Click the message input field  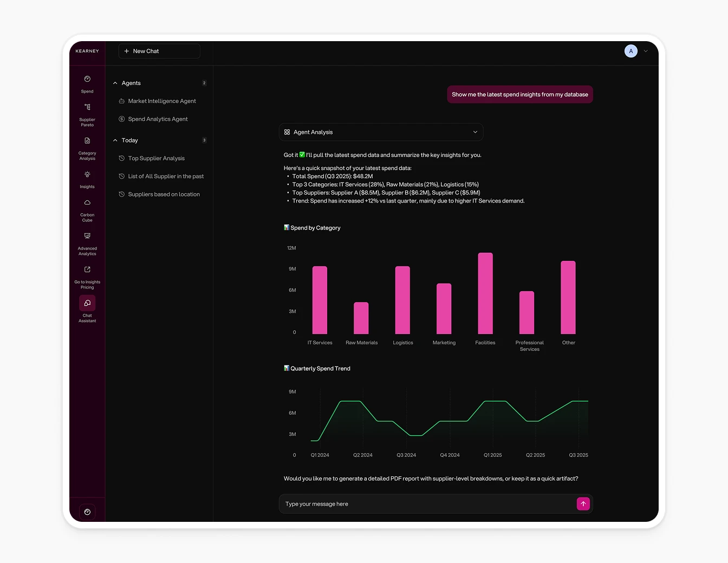click(x=428, y=504)
